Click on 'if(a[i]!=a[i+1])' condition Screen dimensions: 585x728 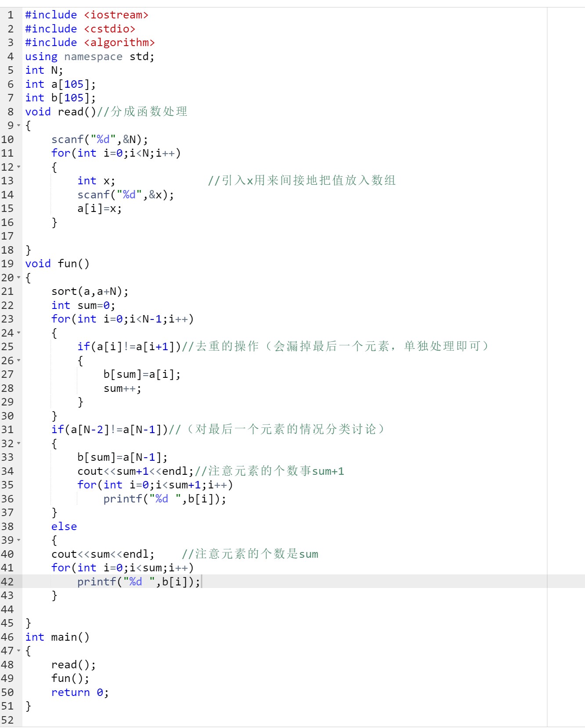[x=129, y=347]
